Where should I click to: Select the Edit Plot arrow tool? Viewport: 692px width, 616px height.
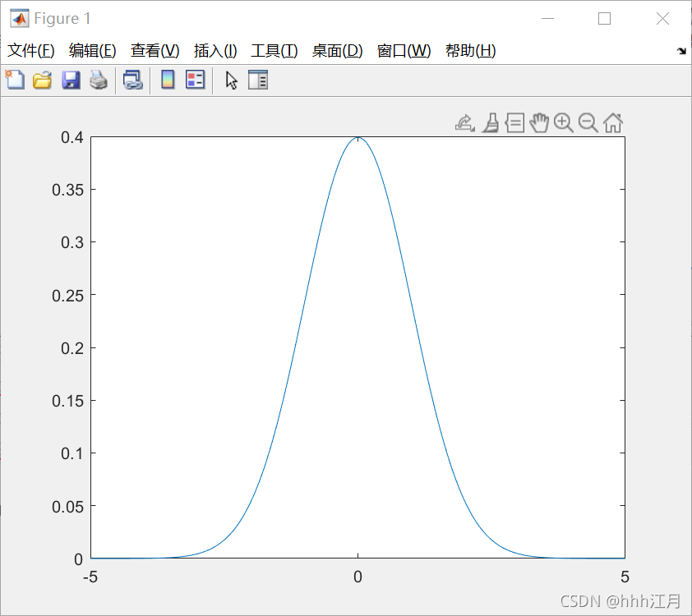[231, 80]
